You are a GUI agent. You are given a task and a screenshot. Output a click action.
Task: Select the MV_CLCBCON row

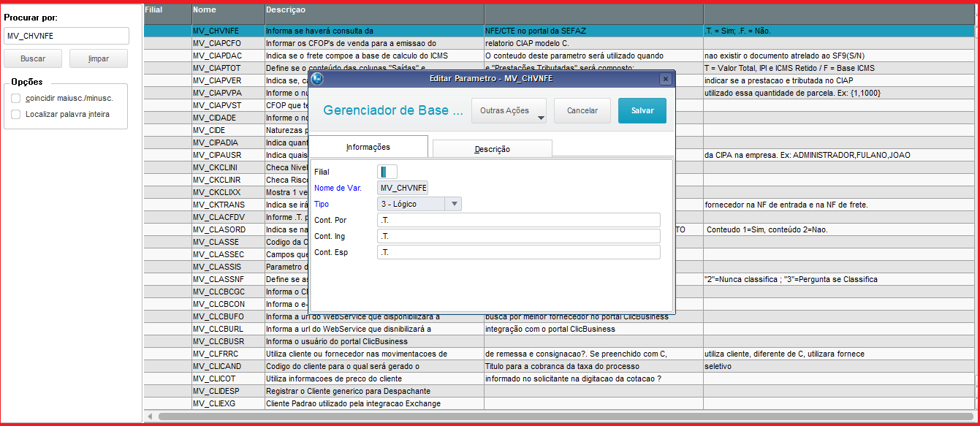(x=559, y=304)
